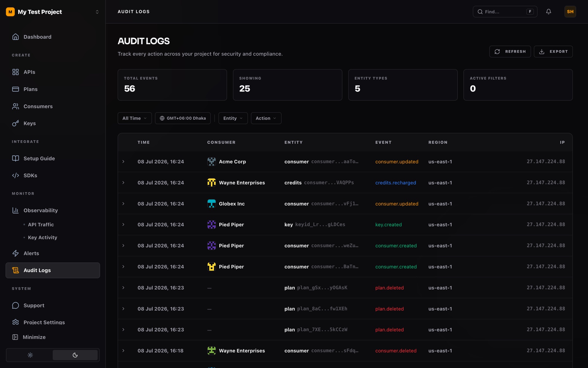Expand the plan_gSx...yOGAsK row
This screenshot has height=368, width=588.
click(123, 288)
